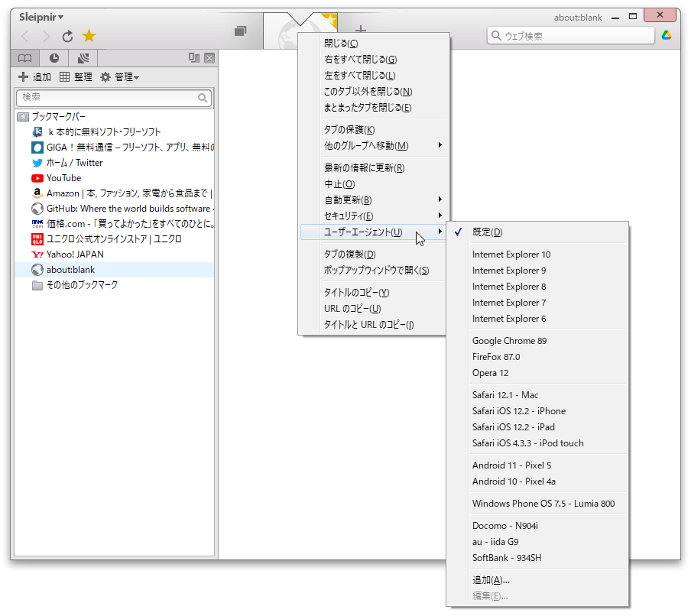Switch to history panel clock icon
691x616 pixels.
(54, 58)
